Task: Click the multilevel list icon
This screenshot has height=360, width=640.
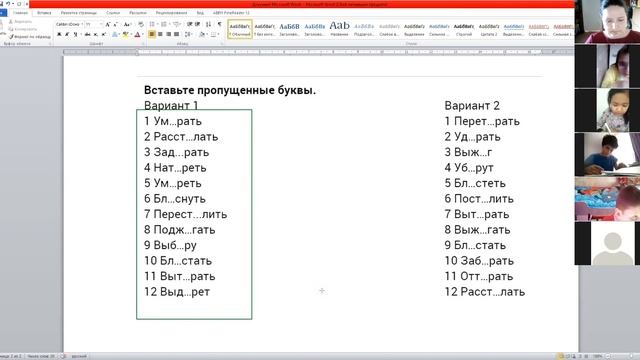Action: (176, 24)
